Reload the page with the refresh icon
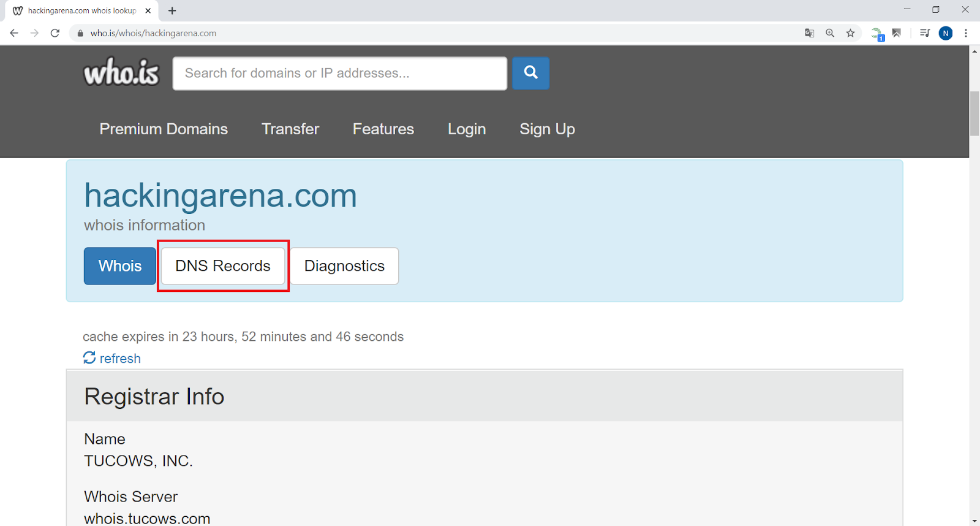Image resolution: width=980 pixels, height=526 pixels. point(55,33)
